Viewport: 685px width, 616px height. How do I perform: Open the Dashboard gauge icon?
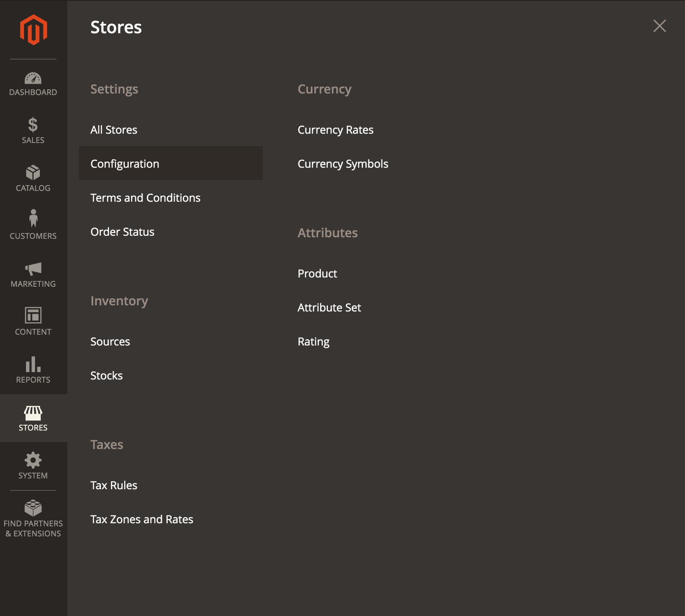(33, 78)
